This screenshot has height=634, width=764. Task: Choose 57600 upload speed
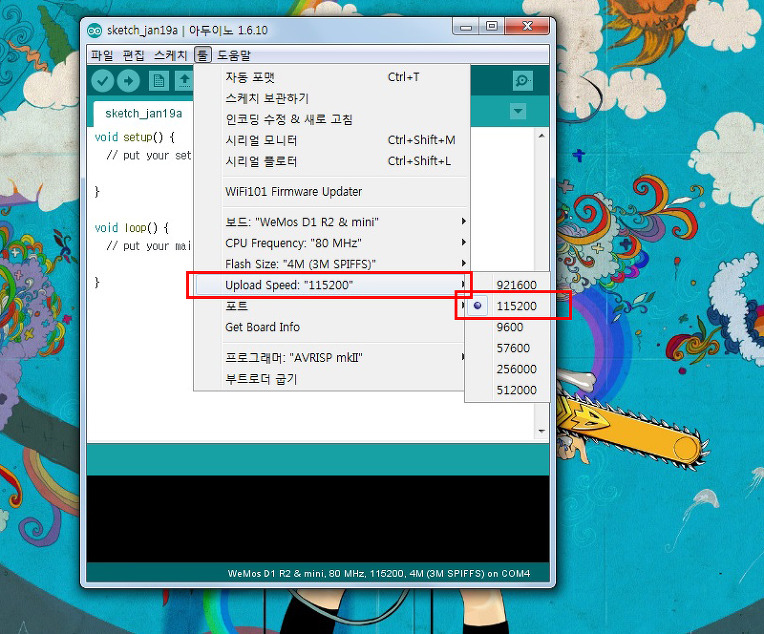(507, 348)
